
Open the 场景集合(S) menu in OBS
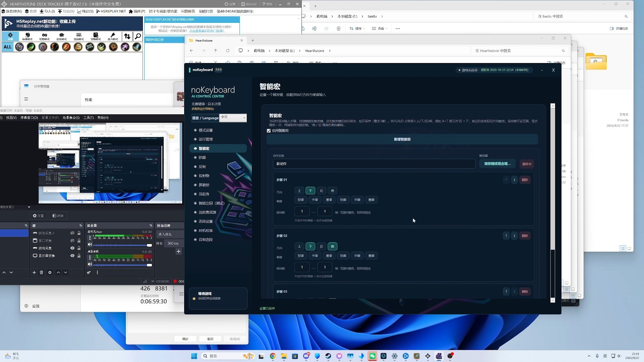[x=71, y=118]
